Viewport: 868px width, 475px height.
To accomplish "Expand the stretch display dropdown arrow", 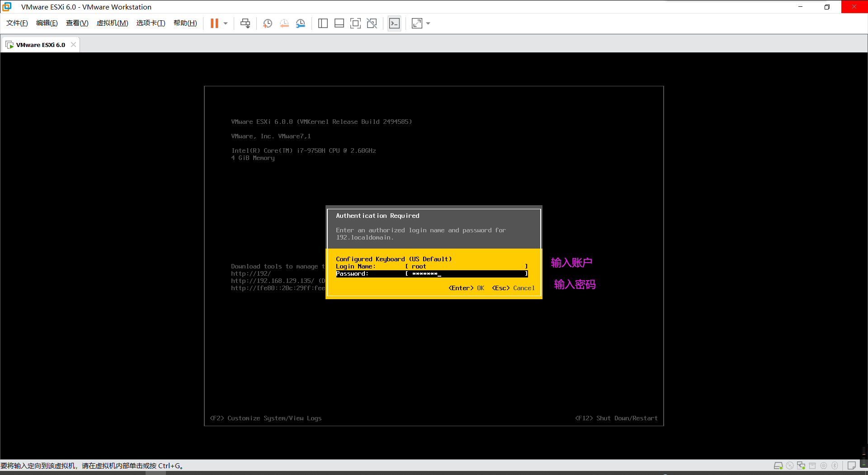I will [428, 24].
